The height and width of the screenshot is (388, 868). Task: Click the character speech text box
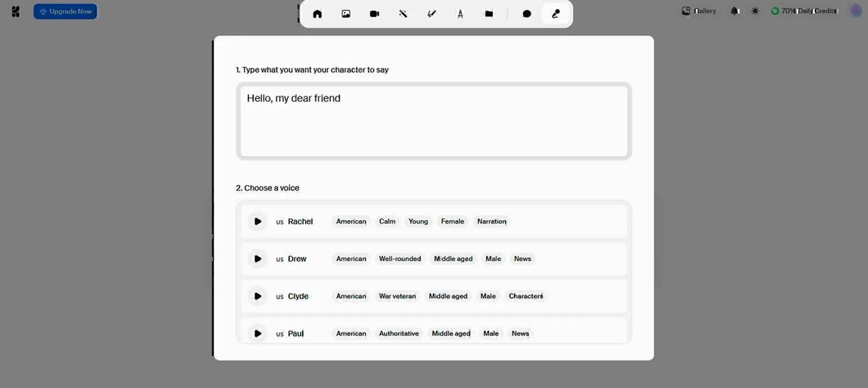point(433,121)
